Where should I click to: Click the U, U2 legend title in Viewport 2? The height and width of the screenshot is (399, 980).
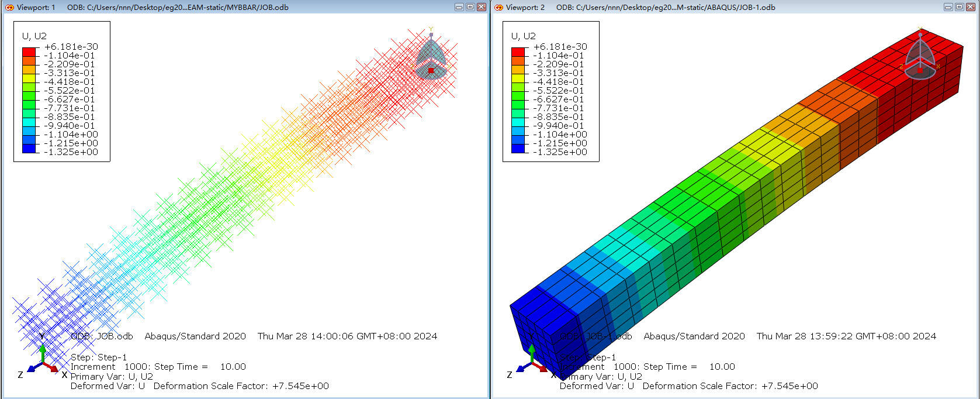[523, 36]
